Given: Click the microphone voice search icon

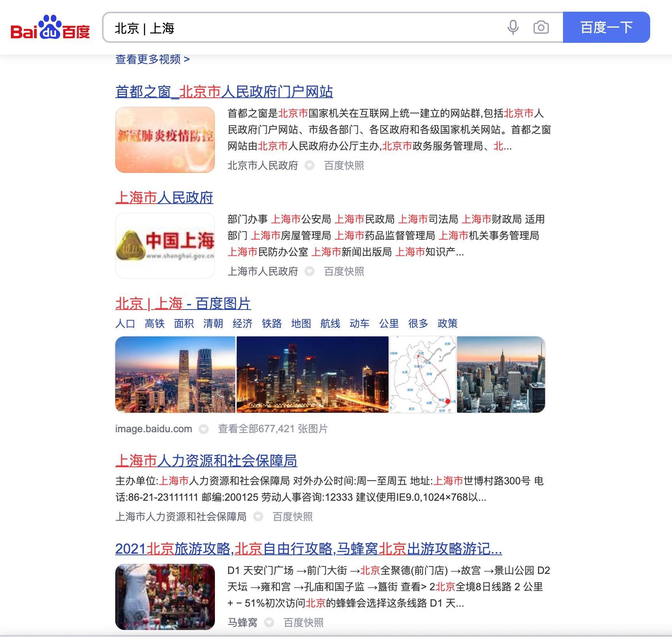Looking at the screenshot, I should [x=513, y=27].
